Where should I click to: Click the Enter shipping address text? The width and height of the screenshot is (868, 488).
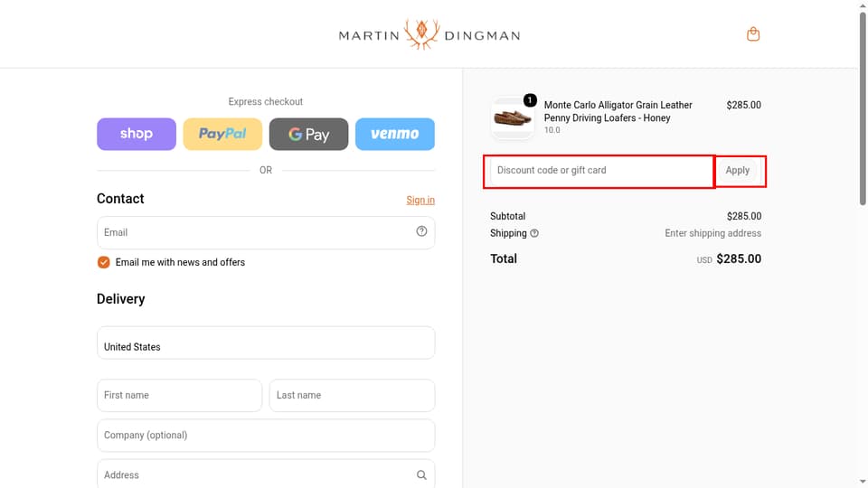tap(712, 233)
